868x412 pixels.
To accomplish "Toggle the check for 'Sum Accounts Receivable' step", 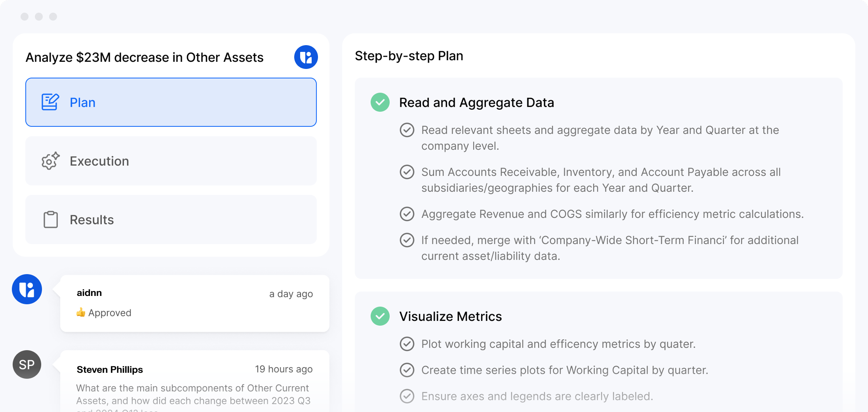I will pyautogui.click(x=407, y=172).
